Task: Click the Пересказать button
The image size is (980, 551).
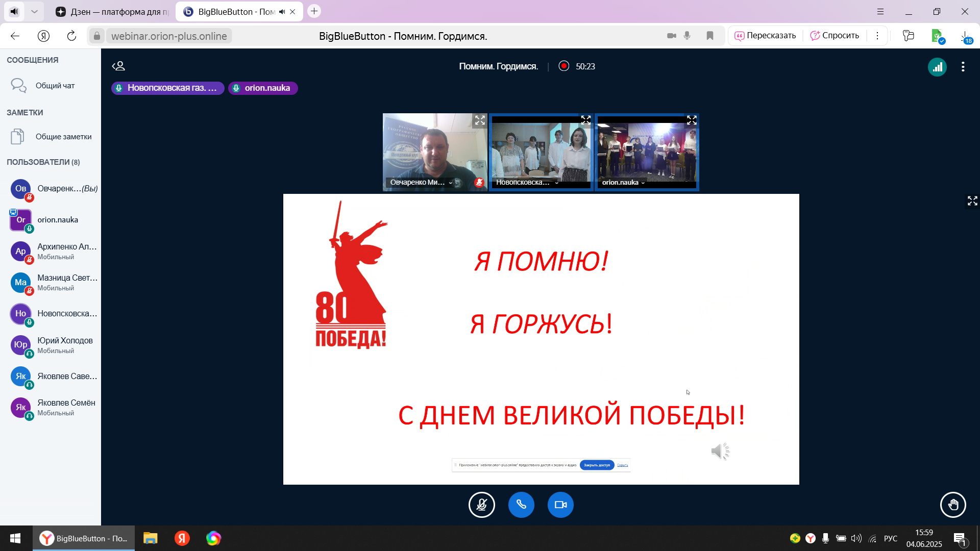Action: (765, 36)
